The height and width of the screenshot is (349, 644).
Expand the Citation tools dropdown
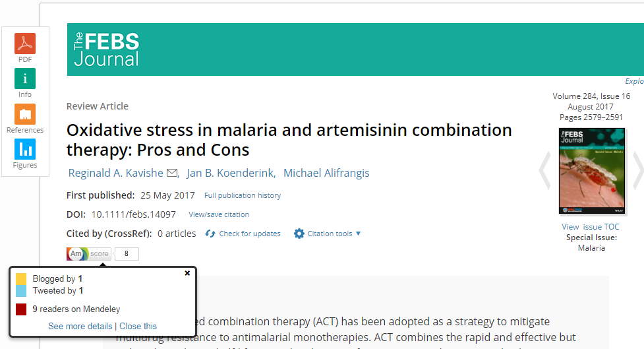pos(328,234)
